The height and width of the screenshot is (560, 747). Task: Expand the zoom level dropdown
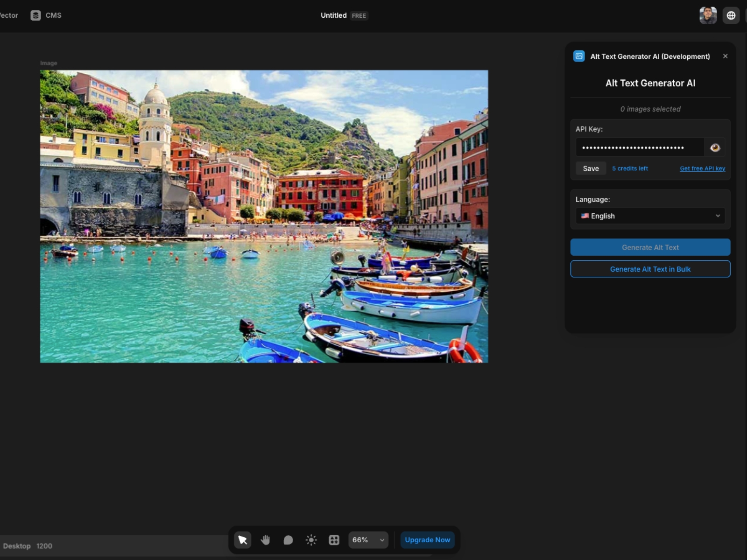[368, 540]
